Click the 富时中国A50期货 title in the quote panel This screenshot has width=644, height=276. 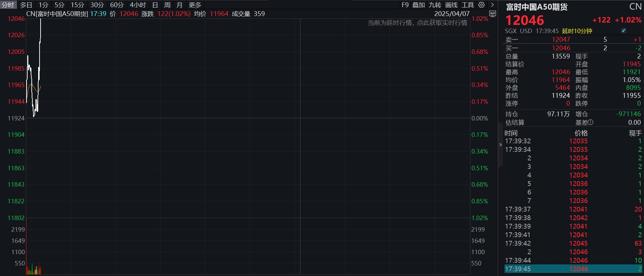(537, 7)
